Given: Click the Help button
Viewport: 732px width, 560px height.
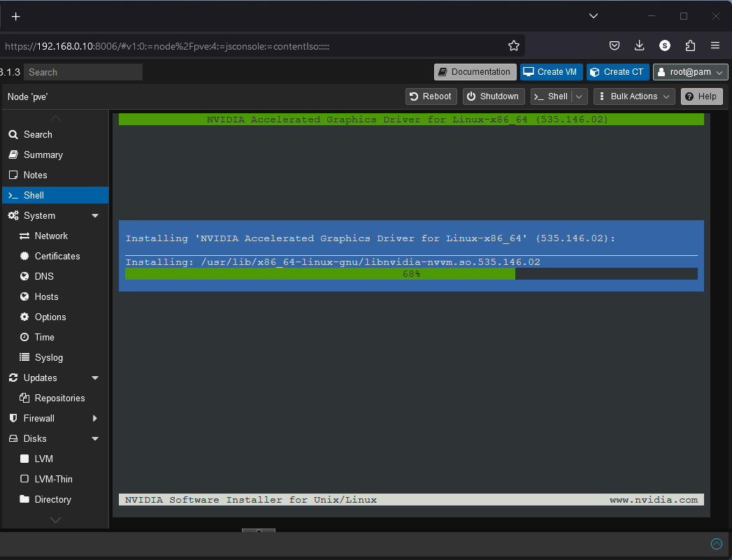Looking at the screenshot, I should [702, 96].
